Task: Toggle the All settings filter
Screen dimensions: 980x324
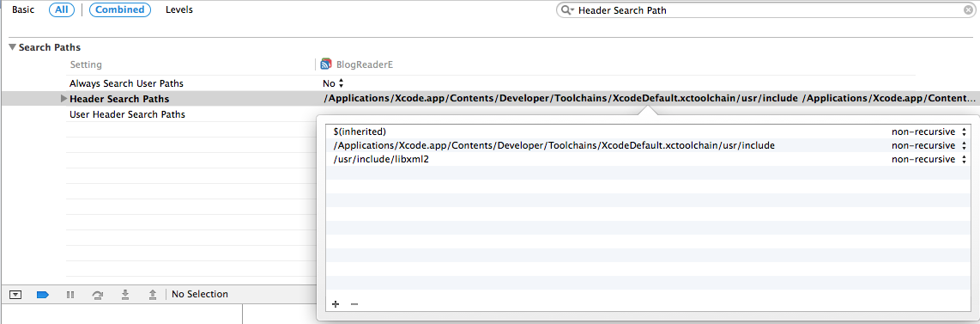Action: (x=61, y=10)
